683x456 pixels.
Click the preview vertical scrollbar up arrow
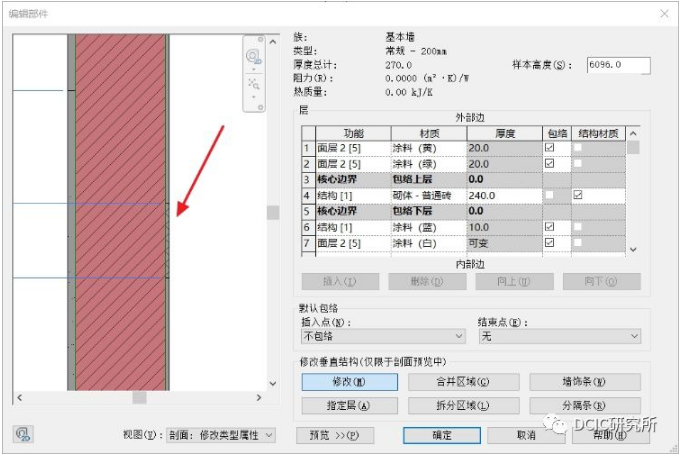click(273, 42)
